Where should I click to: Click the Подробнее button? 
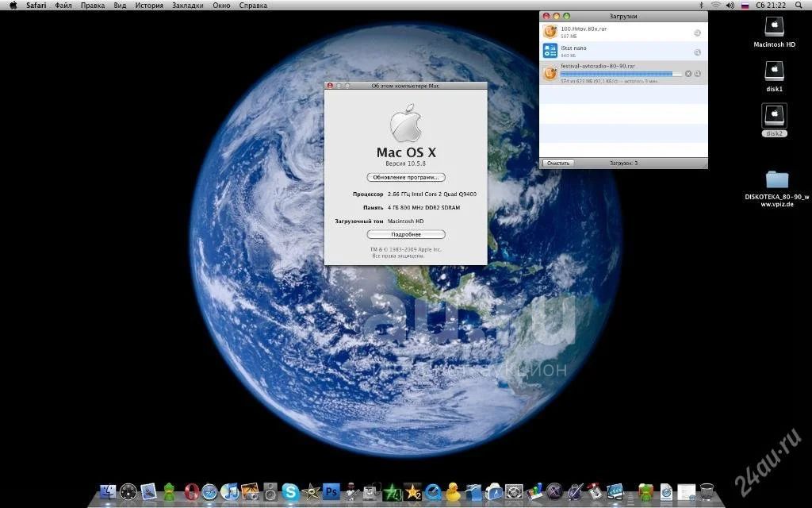(406, 234)
